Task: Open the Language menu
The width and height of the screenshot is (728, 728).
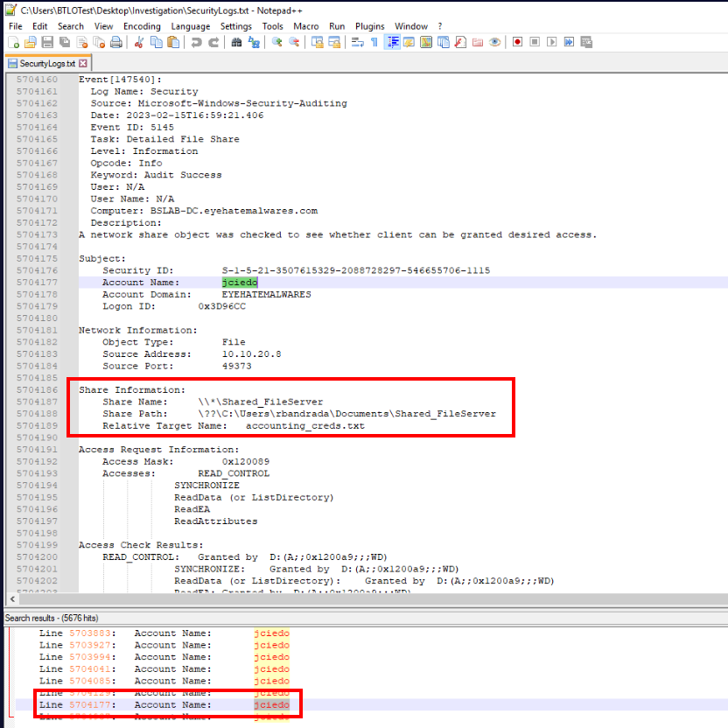Action: coord(191,26)
